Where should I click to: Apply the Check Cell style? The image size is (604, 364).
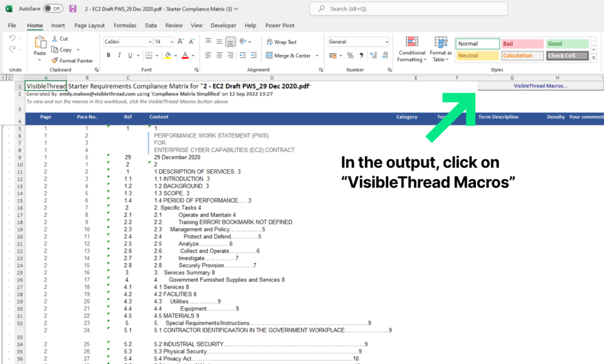click(567, 55)
